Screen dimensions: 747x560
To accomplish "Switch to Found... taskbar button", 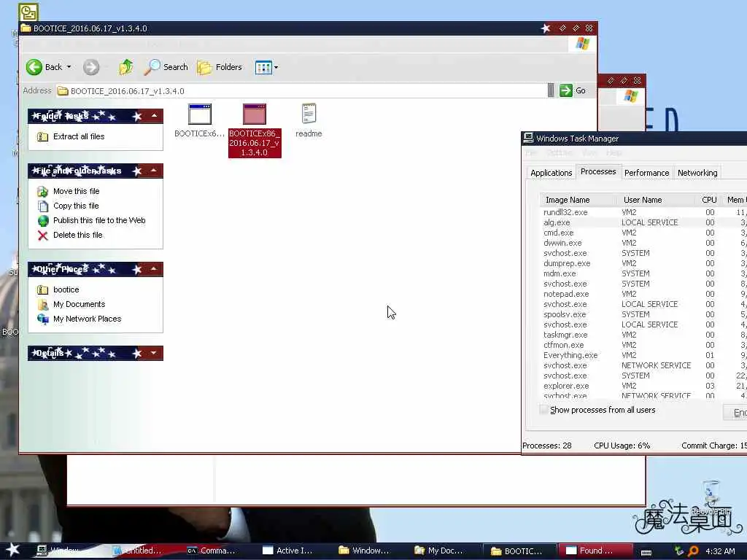I will pyautogui.click(x=595, y=551).
